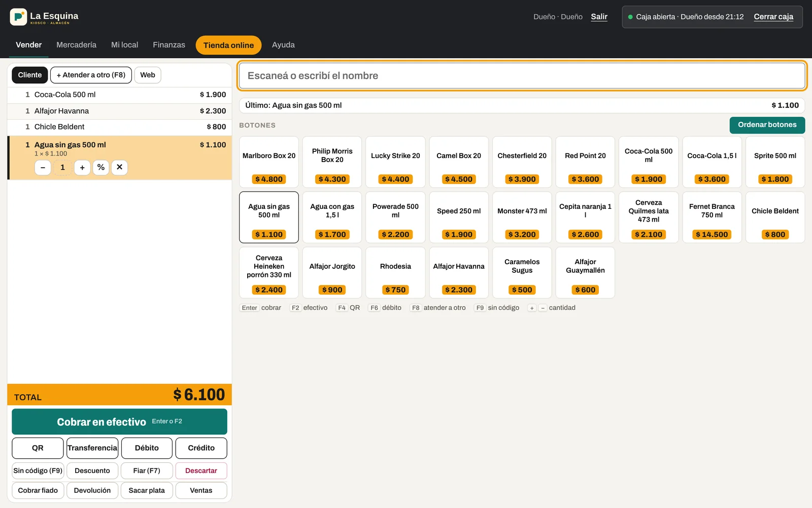This screenshot has height=508, width=812.
Task: Choose QR payment method
Action: click(x=38, y=448)
